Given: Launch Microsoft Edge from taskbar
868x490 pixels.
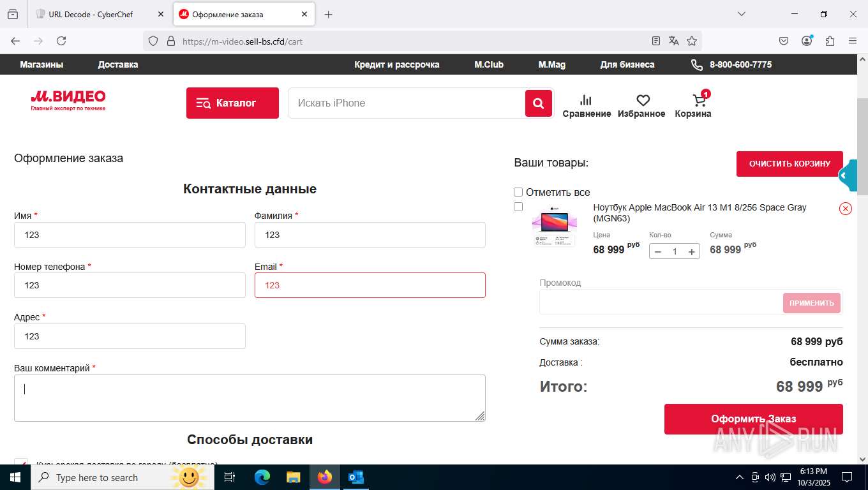Looking at the screenshot, I should (262, 477).
